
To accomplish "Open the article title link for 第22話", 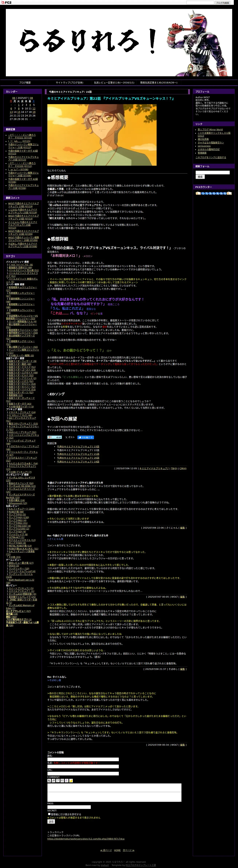I will point(111,98).
